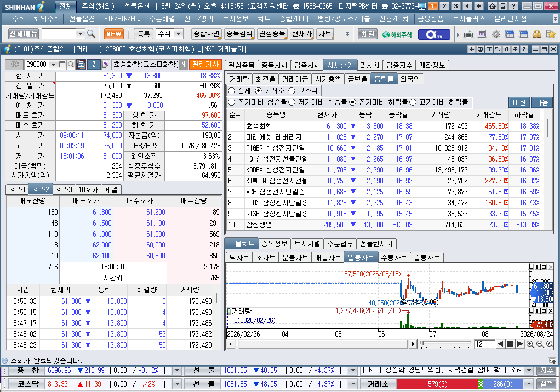
Task: Switch to the 시가총액 ranking tab
Action: pyautogui.click(x=328, y=79)
